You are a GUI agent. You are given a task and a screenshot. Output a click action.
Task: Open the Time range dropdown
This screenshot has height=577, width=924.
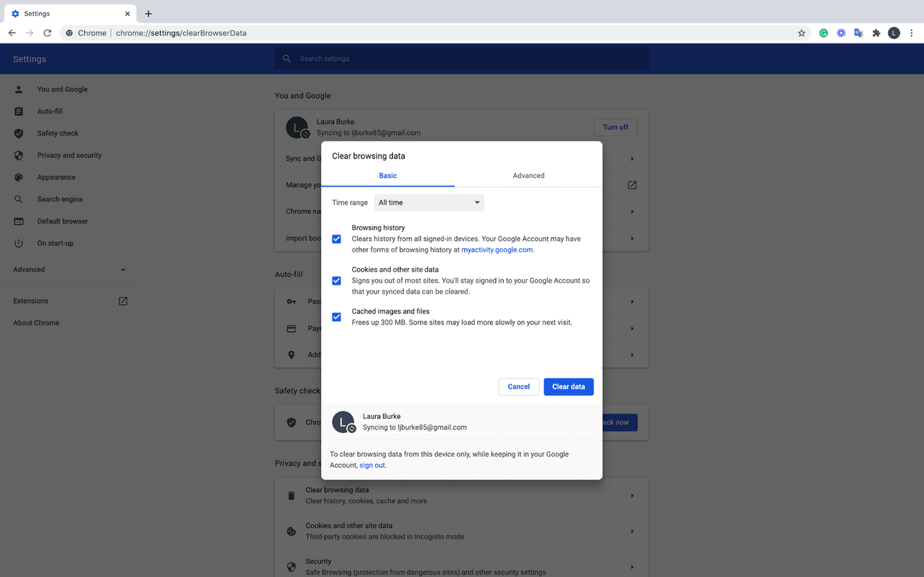pos(429,202)
